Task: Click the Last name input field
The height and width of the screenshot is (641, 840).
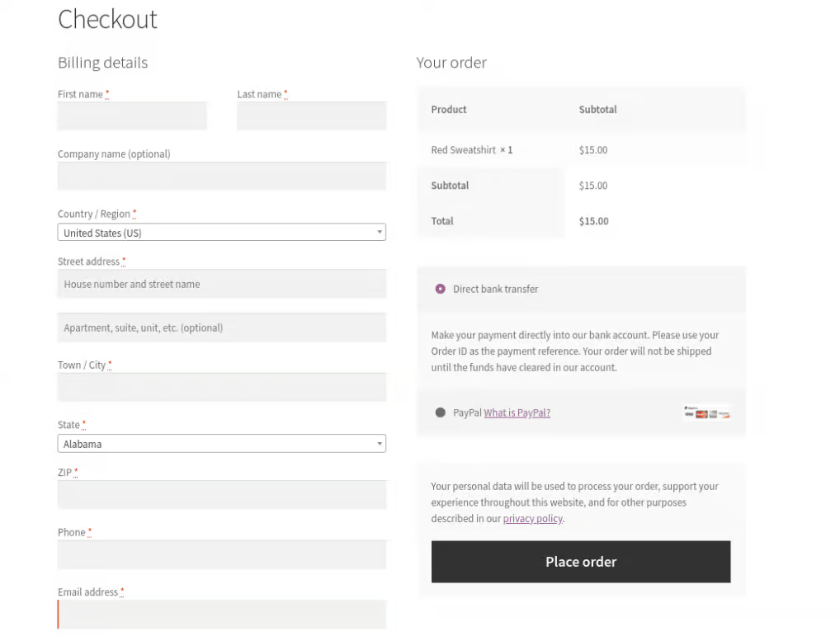Action: (311, 115)
